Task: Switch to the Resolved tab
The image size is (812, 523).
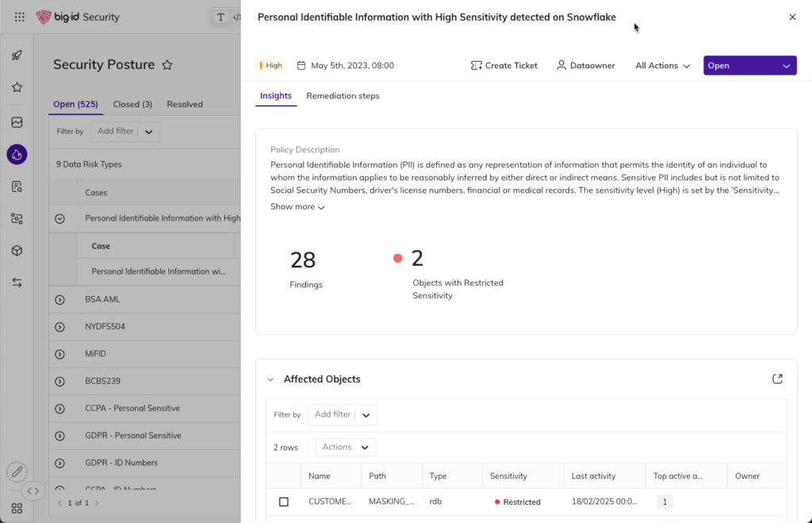Action: [185, 104]
